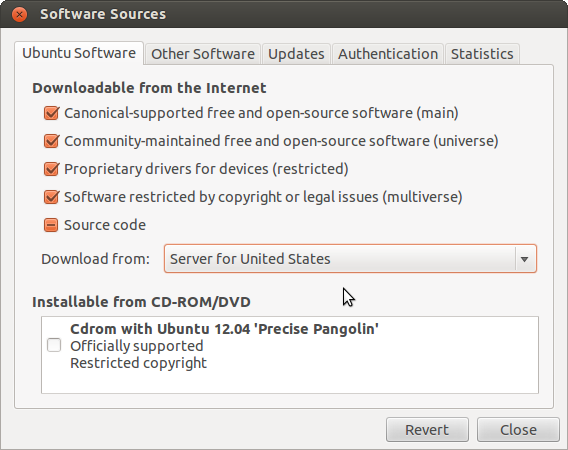Click the Officially supported line in CD-ROM list
568x450 pixels.
(x=137, y=346)
